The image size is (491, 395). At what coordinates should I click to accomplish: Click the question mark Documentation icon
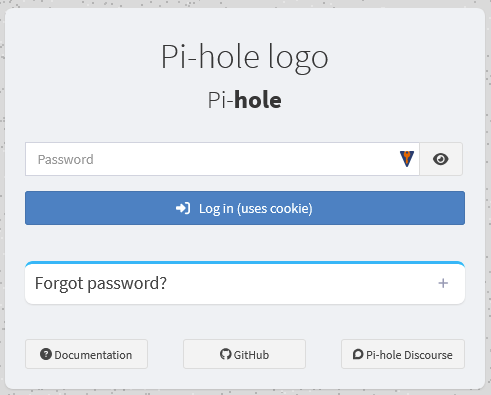pos(46,354)
